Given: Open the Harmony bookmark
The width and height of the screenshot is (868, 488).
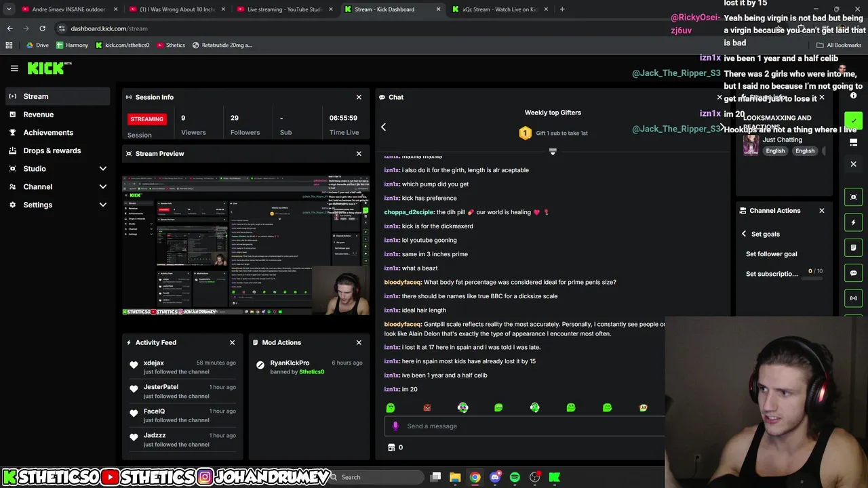Looking at the screenshot, I should coord(72,45).
